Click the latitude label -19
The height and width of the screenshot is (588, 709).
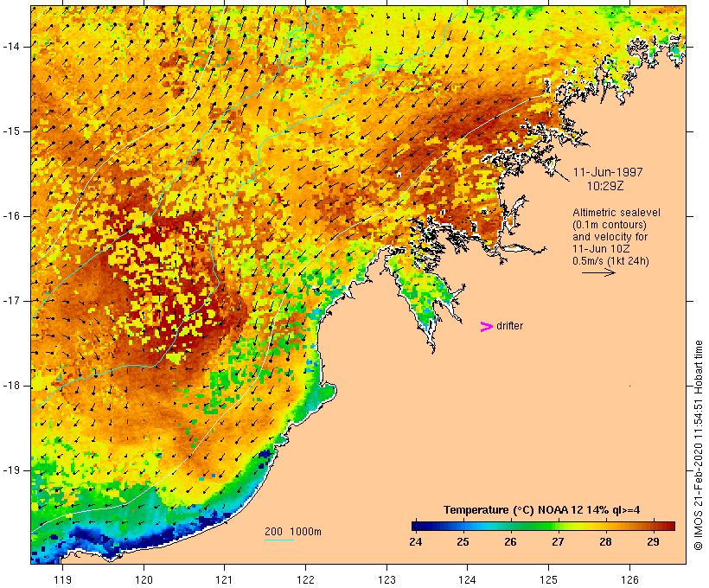(12, 470)
